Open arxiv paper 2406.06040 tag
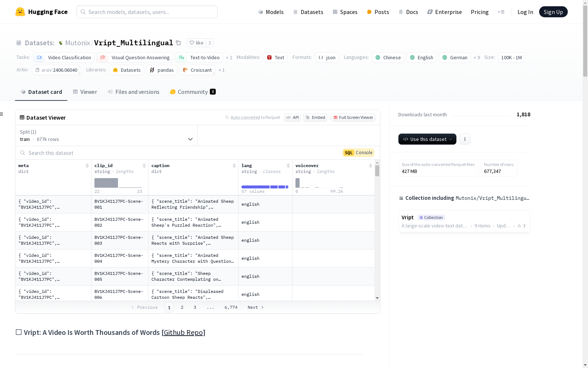The height and width of the screenshot is (368, 588). 56,70
